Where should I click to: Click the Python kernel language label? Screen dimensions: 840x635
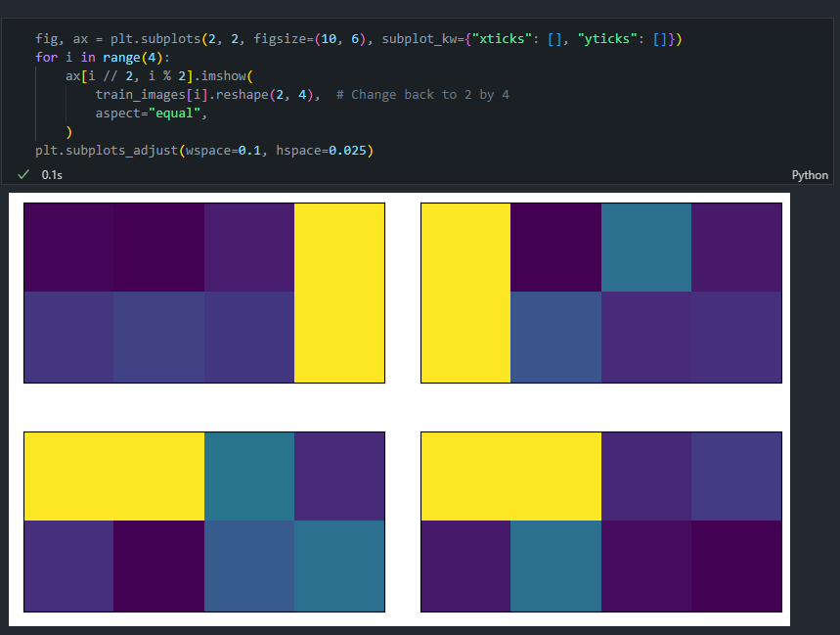[x=810, y=174]
